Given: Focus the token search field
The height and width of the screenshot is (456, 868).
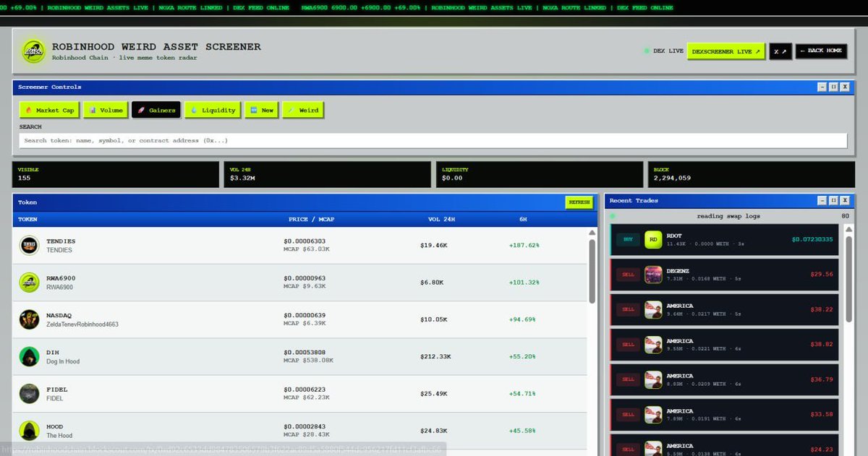Looking at the screenshot, I should (x=433, y=140).
